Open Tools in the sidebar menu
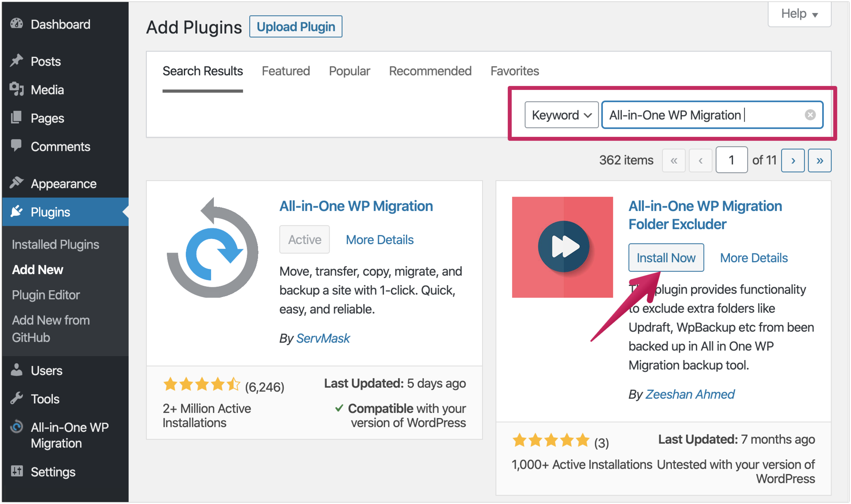 tap(65, 399)
